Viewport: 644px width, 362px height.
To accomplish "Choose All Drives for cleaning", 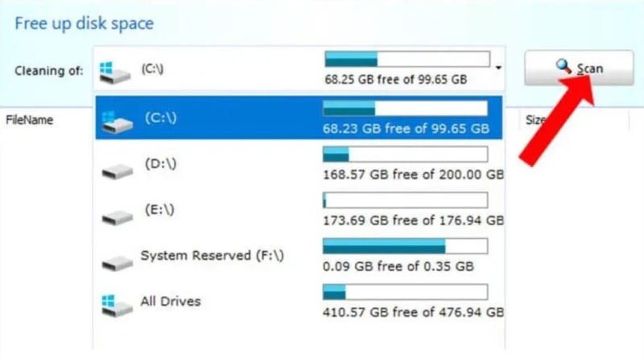I will [x=299, y=302].
